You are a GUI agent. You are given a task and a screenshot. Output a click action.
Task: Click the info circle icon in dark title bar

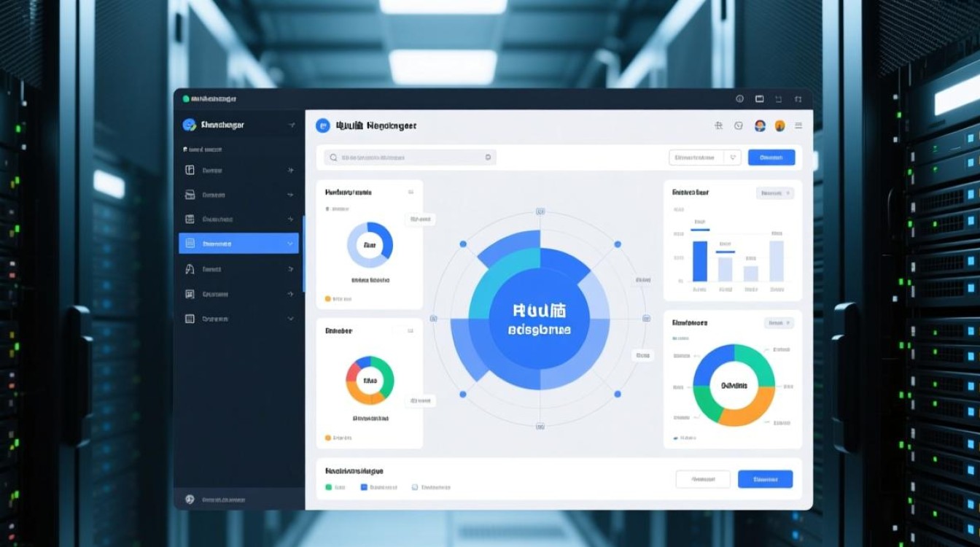(739, 98)
